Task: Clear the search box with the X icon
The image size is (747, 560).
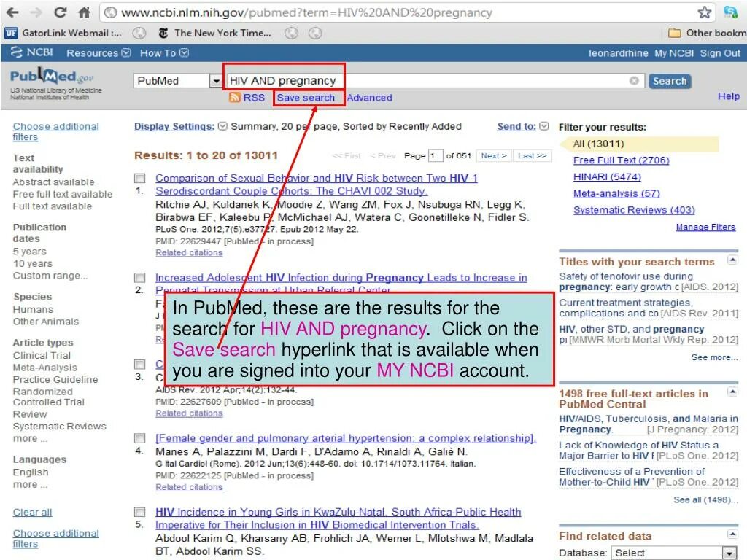Action: pos(634,80)
